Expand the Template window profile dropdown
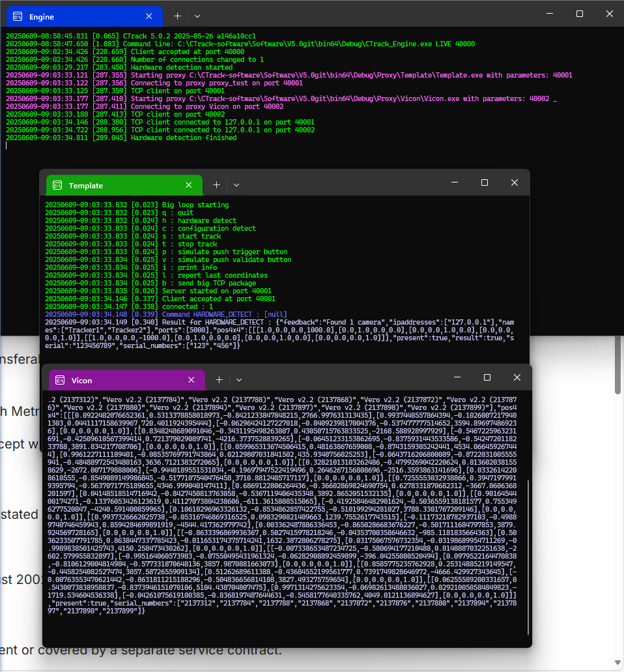 coord(236,185)
